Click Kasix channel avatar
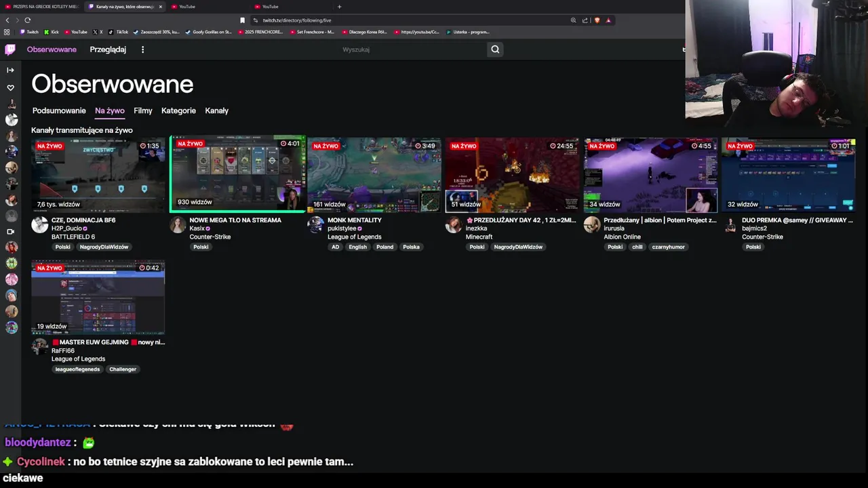 [x=178, y=225]
